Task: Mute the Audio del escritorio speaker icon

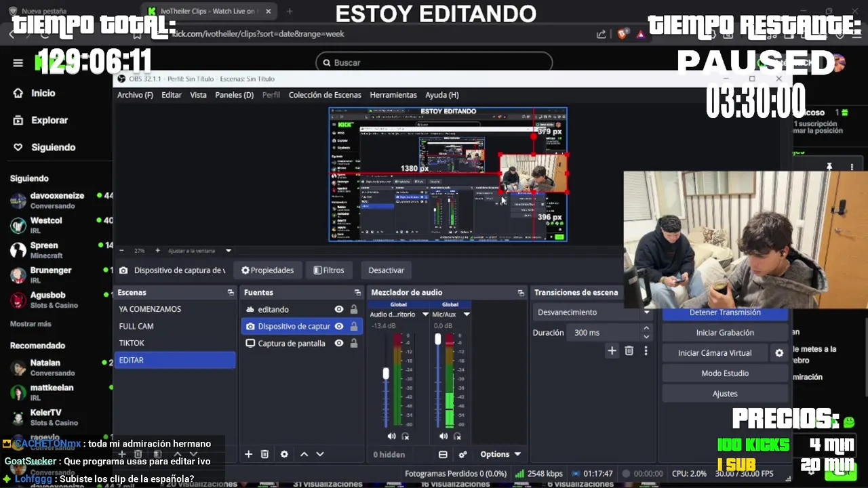Action: [x=391, y=436]
